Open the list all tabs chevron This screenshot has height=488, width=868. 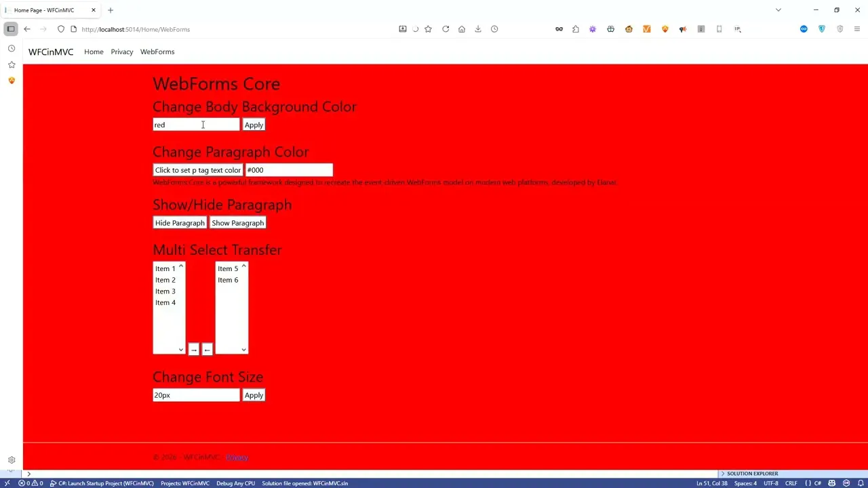[x=778, y=10]
